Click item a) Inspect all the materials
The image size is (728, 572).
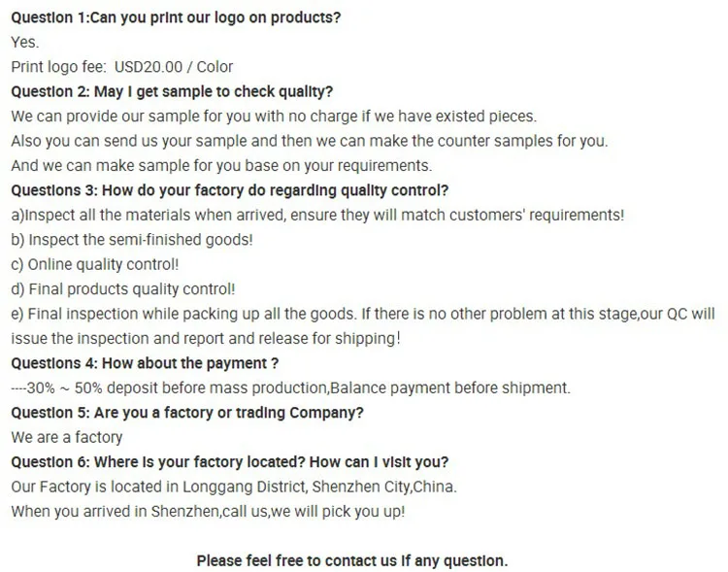pyautogui.click(x=318, y=216)
